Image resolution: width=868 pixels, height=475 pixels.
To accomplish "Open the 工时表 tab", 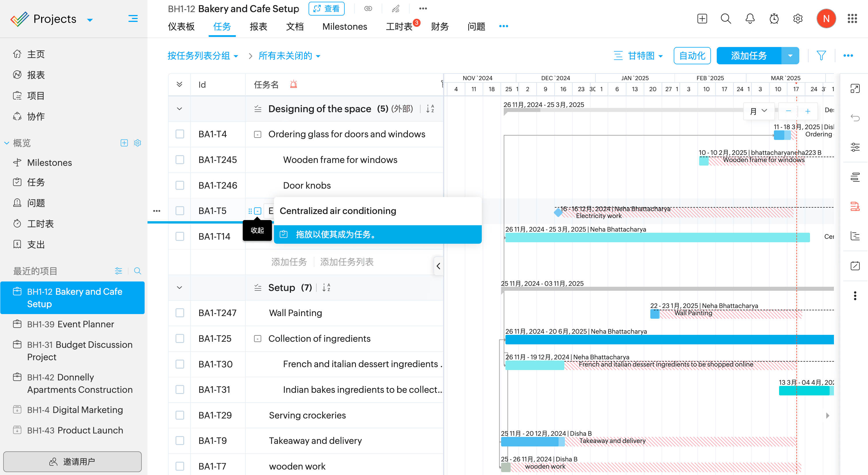I will pos(399,27).
